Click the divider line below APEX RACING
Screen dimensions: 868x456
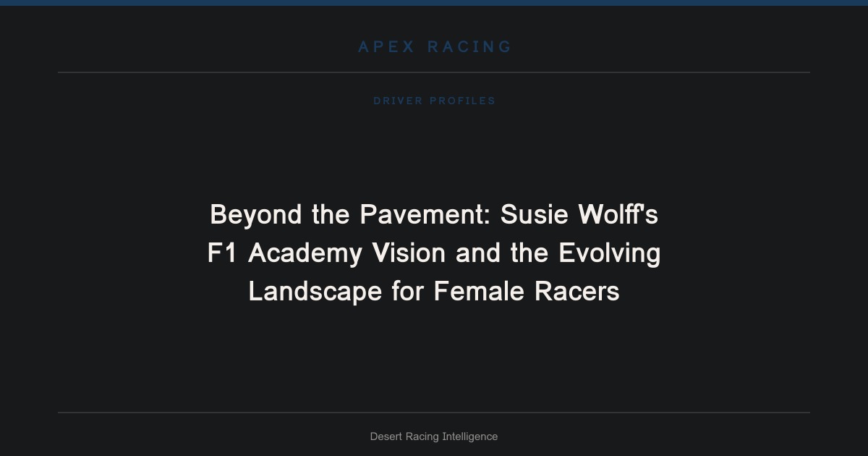tap(434, 72)
